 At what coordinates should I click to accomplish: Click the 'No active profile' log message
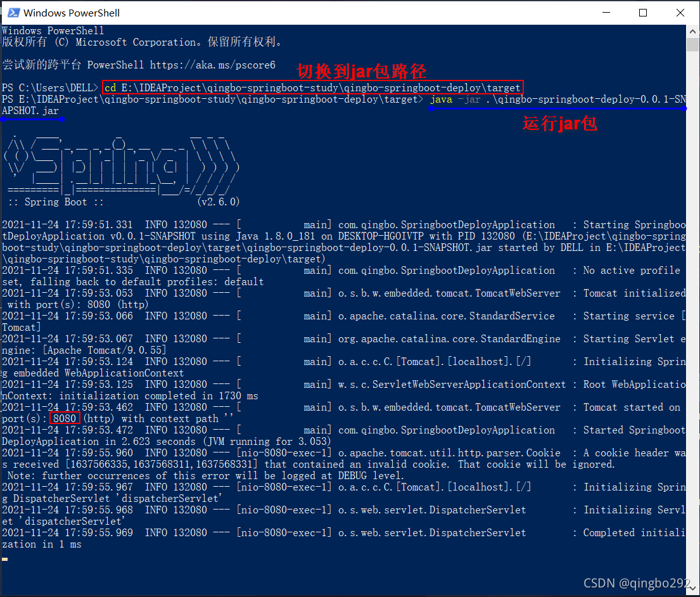click(631, 271)
